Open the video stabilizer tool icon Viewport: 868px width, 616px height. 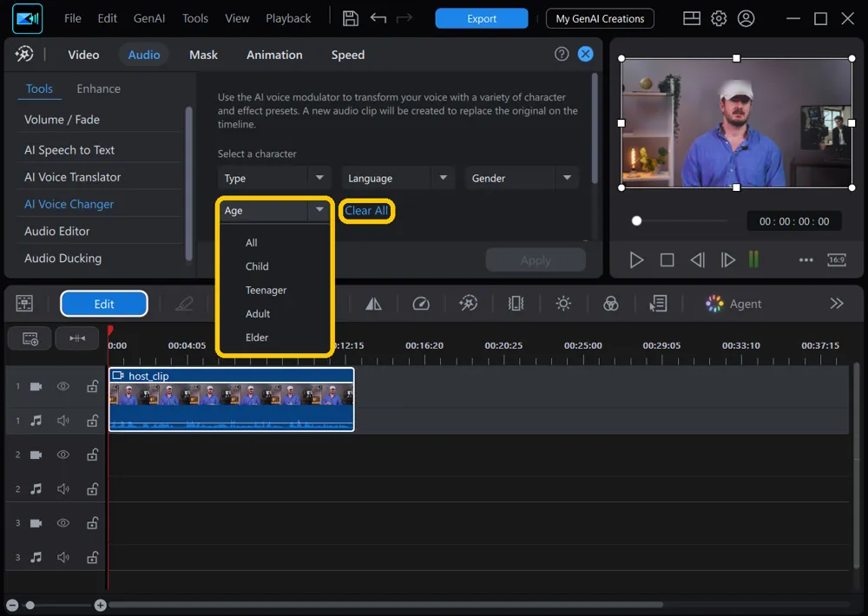coord(516,304)
